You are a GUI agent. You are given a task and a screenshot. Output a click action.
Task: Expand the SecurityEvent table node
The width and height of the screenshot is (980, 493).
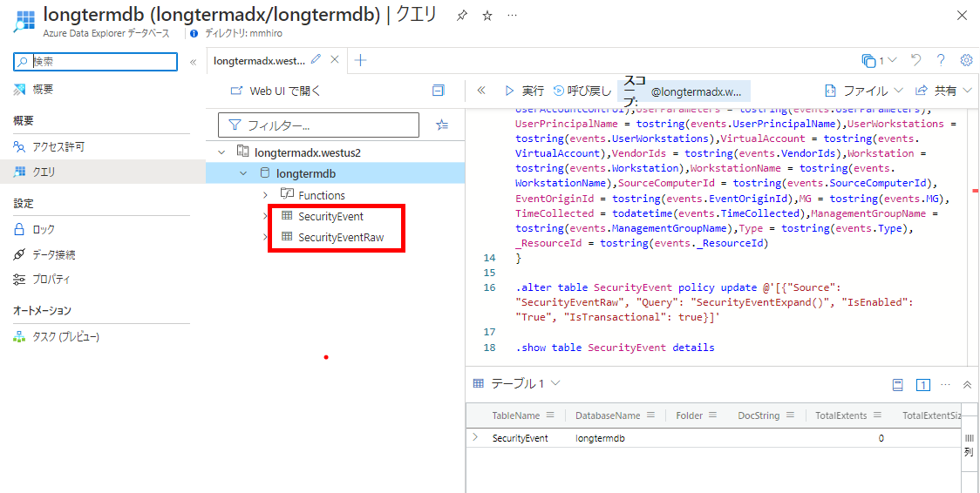click(265, 217)
